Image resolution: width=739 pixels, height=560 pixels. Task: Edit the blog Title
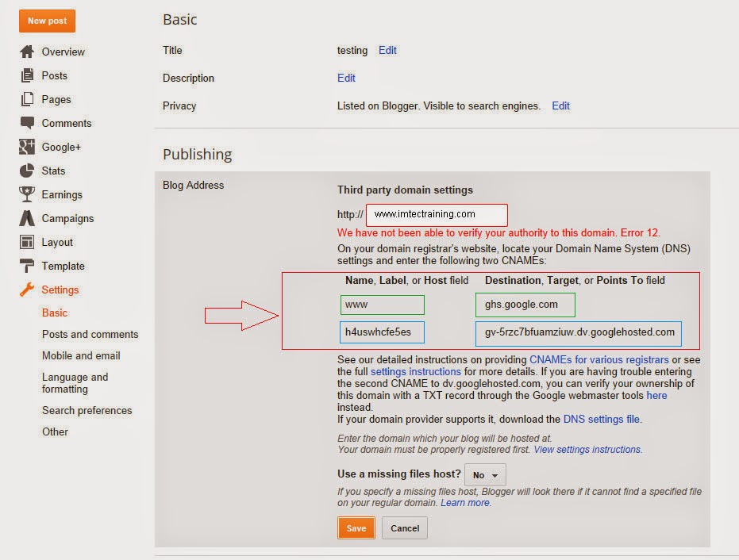[x=387, y=51]
